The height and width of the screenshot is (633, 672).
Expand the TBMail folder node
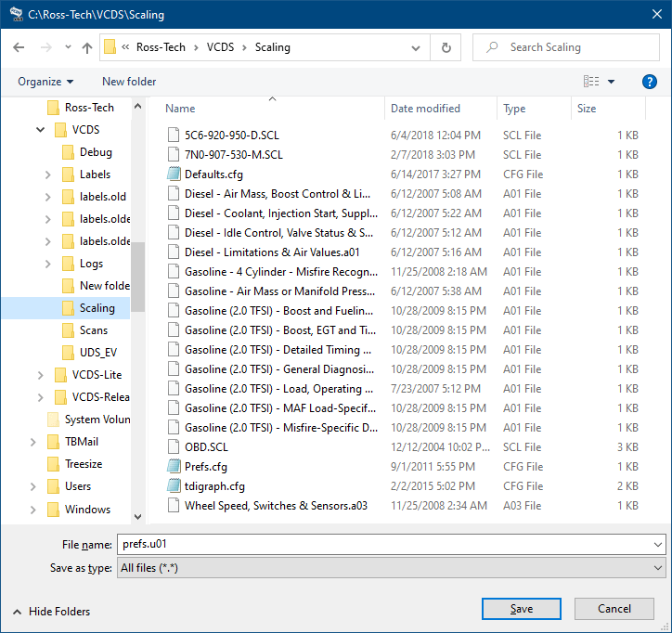[x=33, y=442]
